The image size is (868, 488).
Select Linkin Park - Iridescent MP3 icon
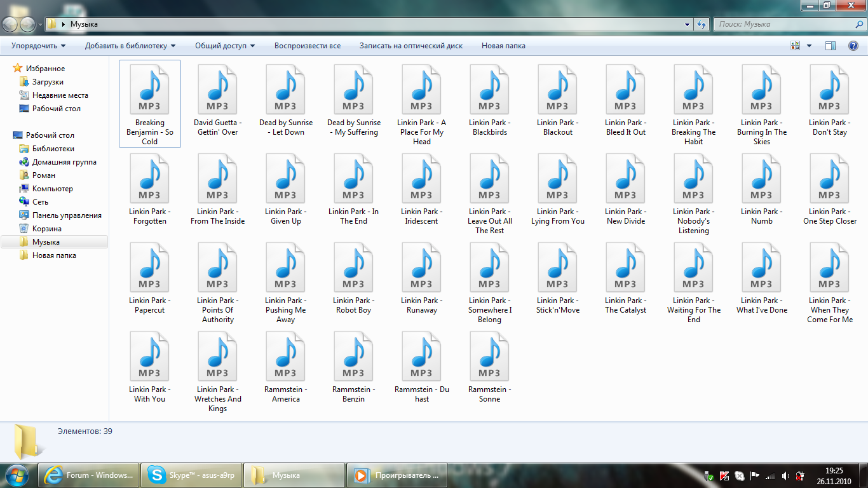pyautogui.click(x=421, y=179)
